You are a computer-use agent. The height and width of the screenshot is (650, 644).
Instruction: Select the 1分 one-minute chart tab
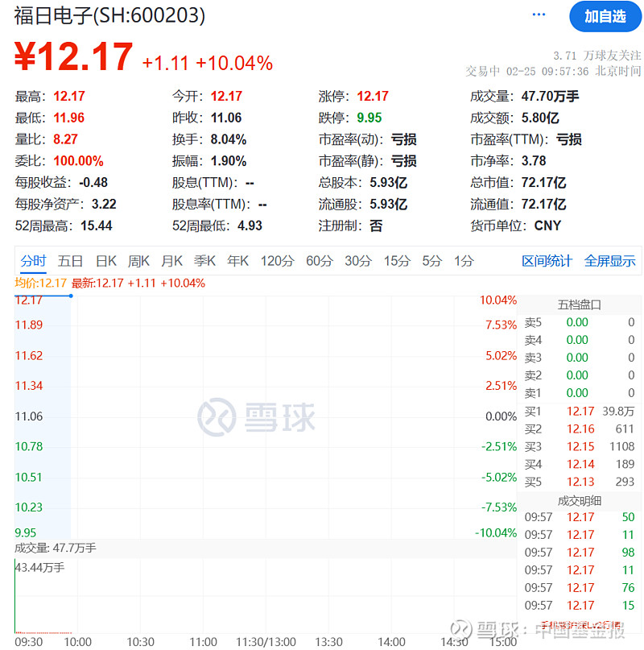(x=464, y=261)
